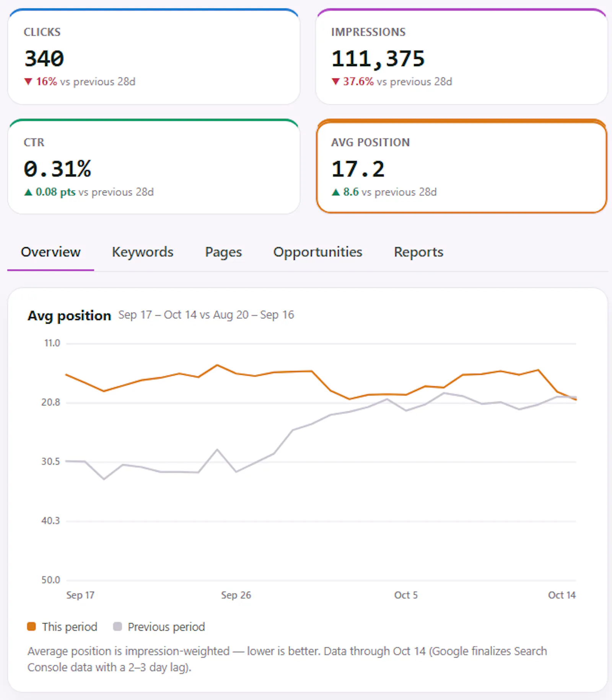Click the 111,375 impressions value
This screenshot has height=700, width=612.
click(378, 59)
